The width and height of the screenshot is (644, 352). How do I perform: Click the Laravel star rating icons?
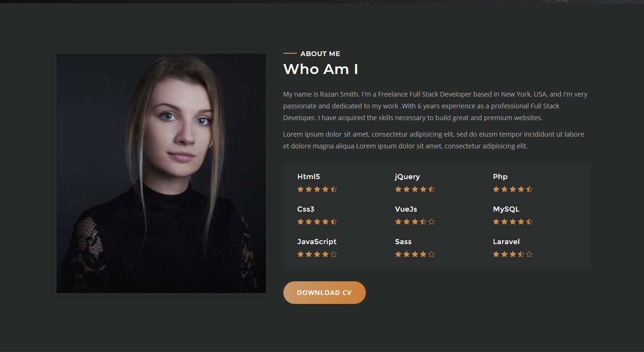(x=513, y=254)
